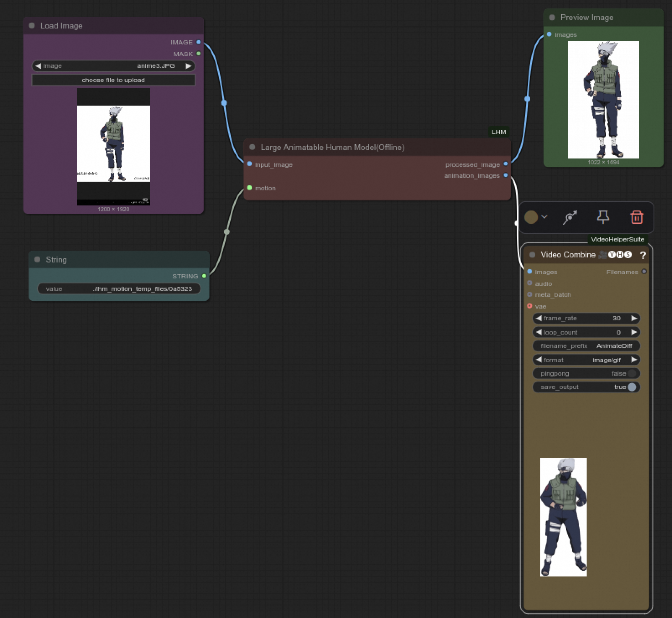Image resolution: width=672 pixels, height=618 pixels.
Task: Click the STRING output port
Action: pos(204,276)
